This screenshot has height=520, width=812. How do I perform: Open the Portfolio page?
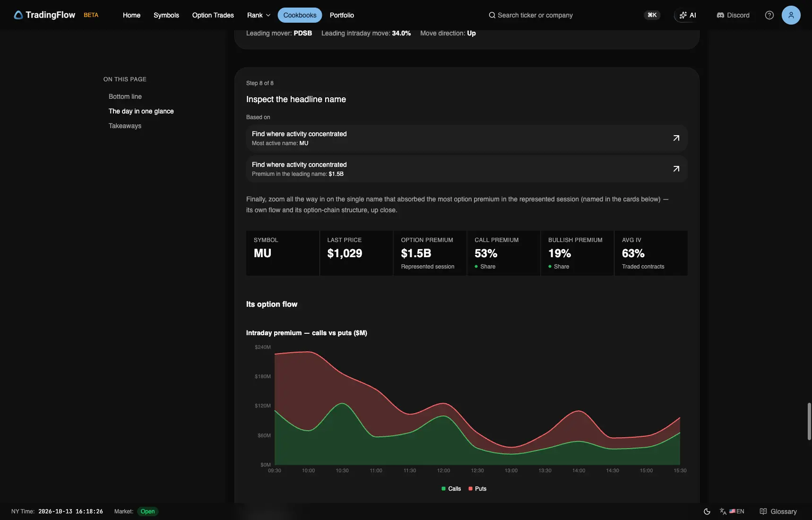tap(342, 15)
